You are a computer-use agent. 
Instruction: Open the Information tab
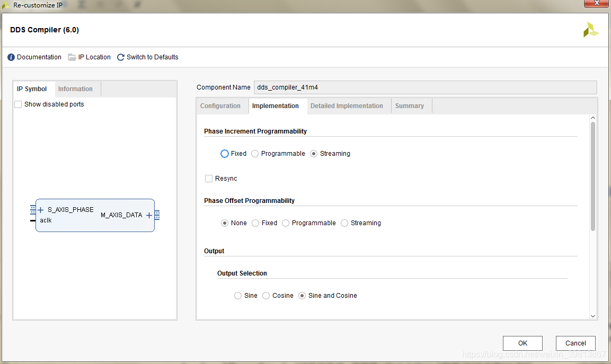click(76, 89)
